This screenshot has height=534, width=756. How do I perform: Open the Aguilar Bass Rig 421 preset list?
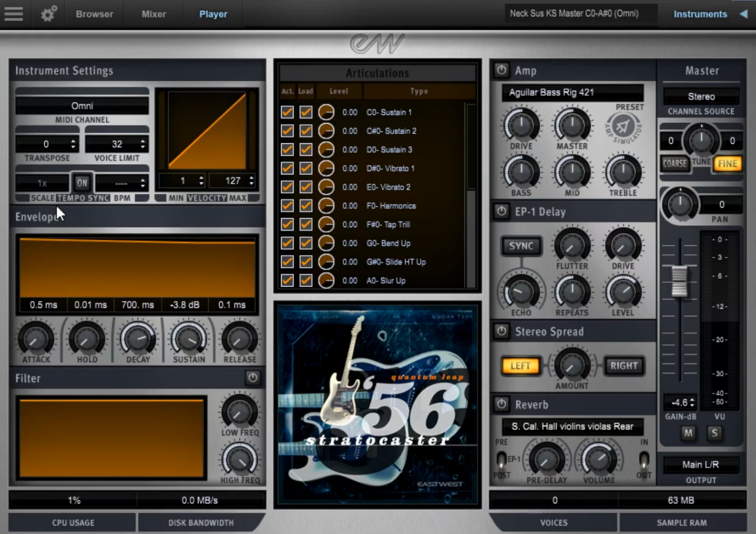572,93
